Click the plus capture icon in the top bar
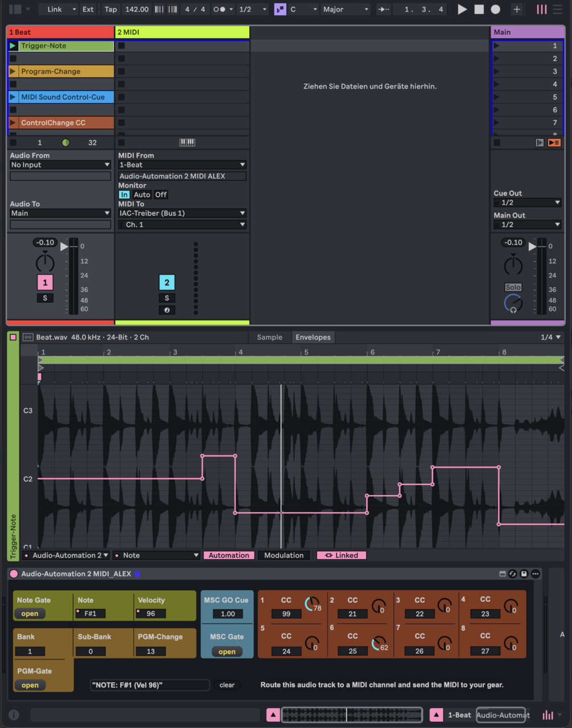This screenshot has height=728, width=572. [517, 9]
